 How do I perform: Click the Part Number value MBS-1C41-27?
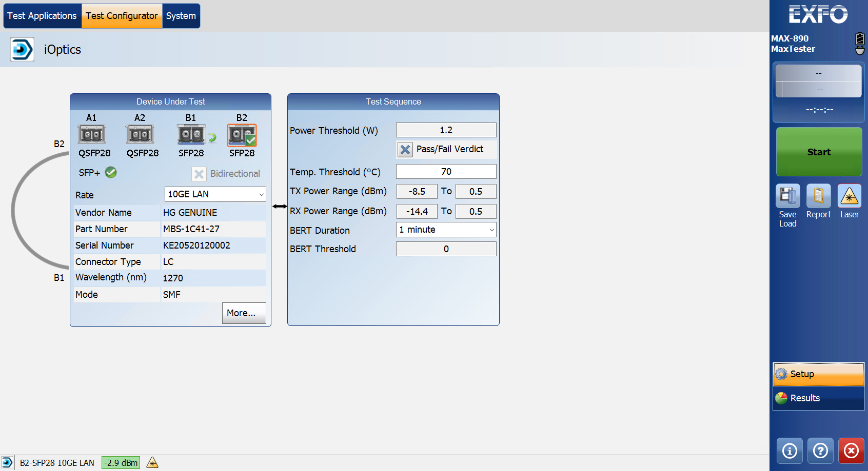[x=191, y=229]
